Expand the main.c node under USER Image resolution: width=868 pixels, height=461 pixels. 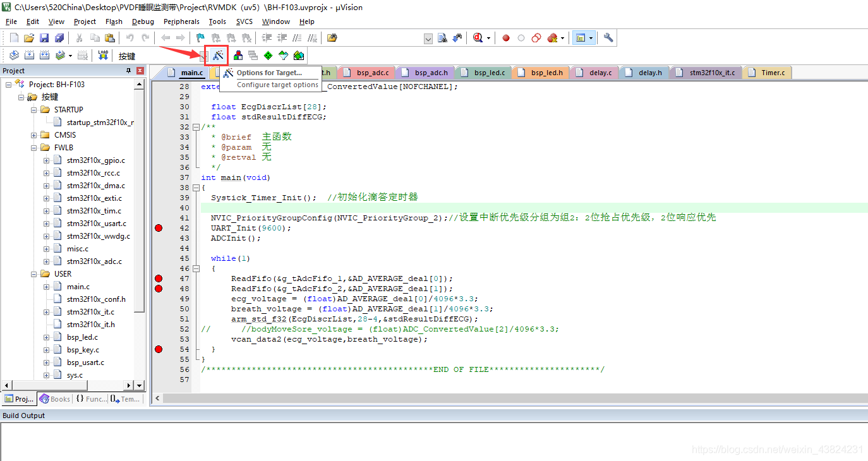point(46,287)
